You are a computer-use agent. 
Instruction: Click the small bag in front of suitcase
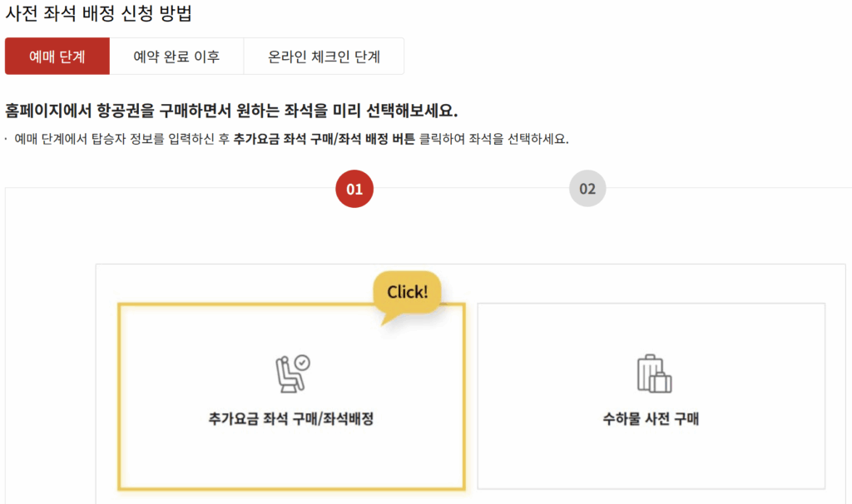661,383
